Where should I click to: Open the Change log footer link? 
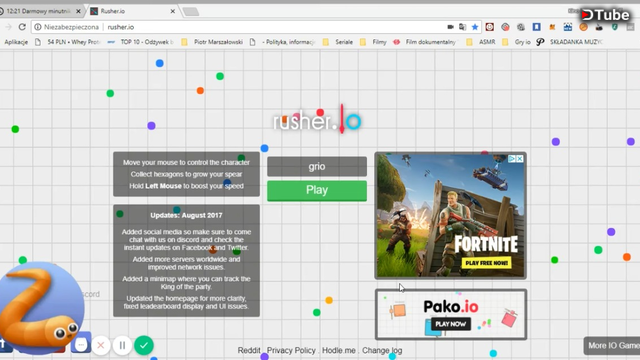[382, 350]
